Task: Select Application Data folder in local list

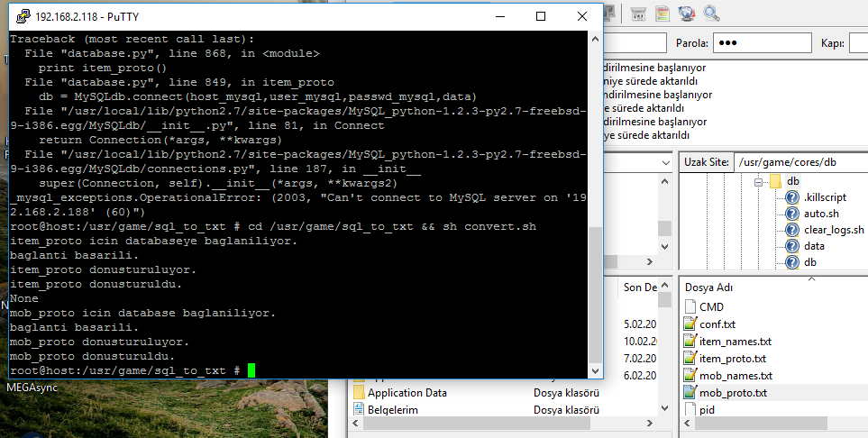Action: click(x=407, y=393)
